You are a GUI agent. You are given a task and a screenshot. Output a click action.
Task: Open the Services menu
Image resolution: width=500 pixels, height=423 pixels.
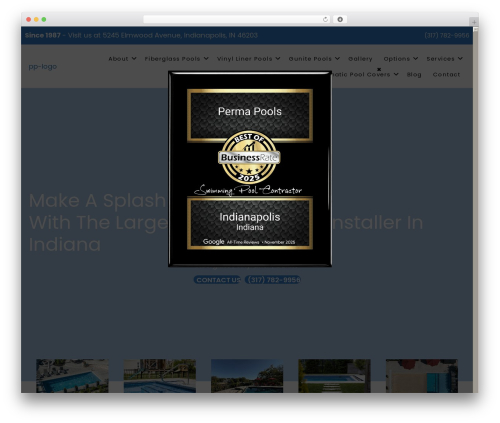(440, 59)
